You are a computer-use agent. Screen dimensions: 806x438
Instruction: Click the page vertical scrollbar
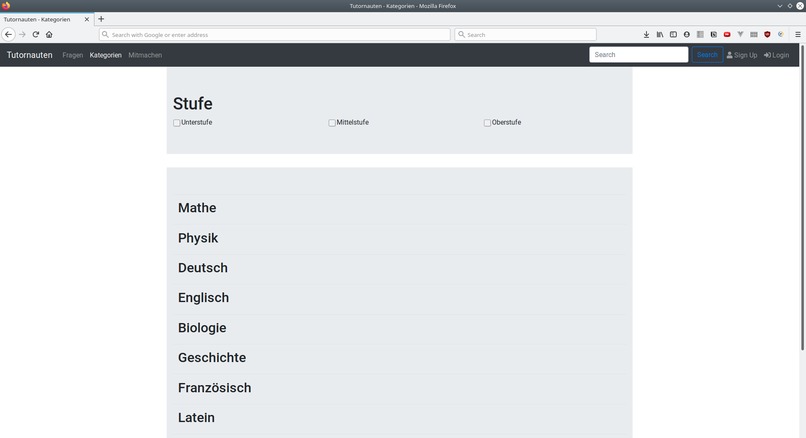(x=802, y=198)
